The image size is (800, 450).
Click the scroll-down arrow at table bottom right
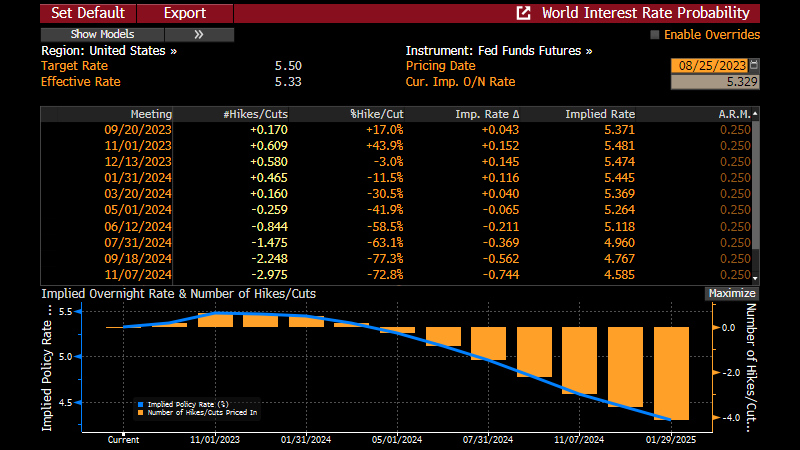755,277
